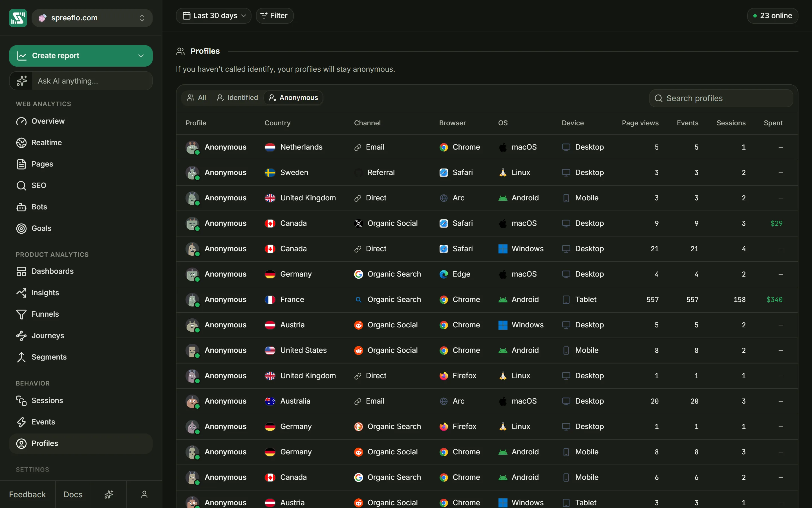Click the green app logo icon
Viewport: 812px width, 508px height.
pos(18,18)
